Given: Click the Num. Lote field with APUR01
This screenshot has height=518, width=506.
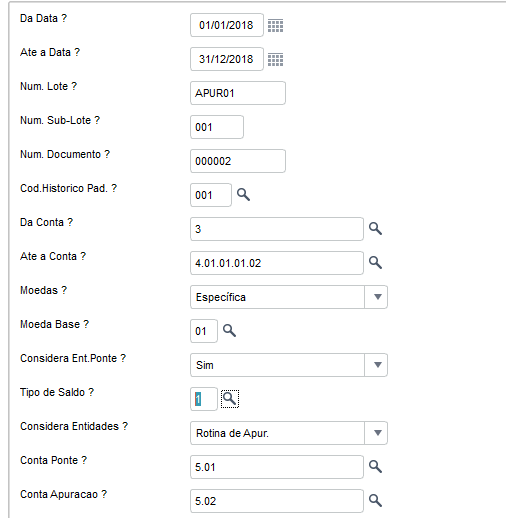Looking at the screenshot, I should (238, 93).
